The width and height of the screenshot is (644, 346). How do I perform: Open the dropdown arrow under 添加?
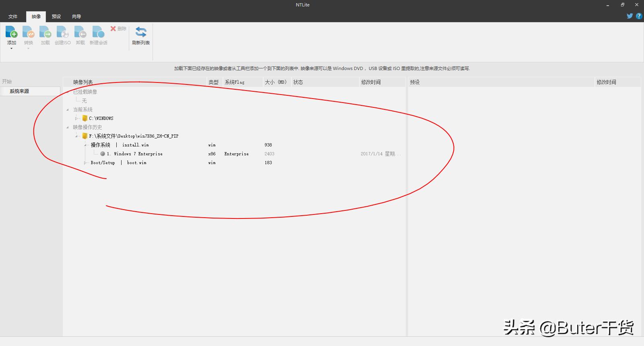(x=11, y=49)
